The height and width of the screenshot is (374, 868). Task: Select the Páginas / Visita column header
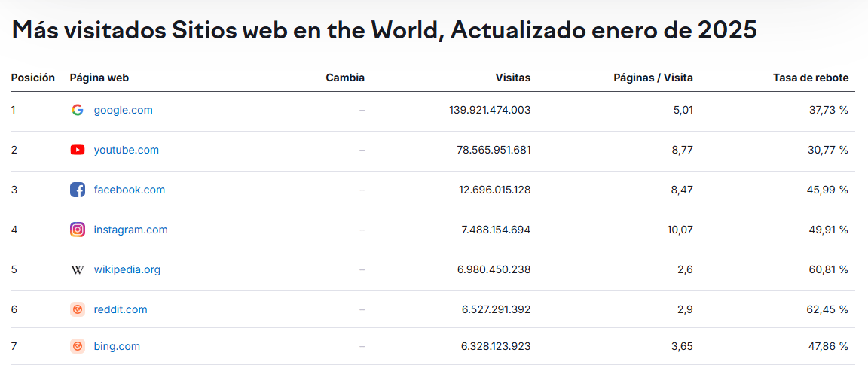point(653,78)
